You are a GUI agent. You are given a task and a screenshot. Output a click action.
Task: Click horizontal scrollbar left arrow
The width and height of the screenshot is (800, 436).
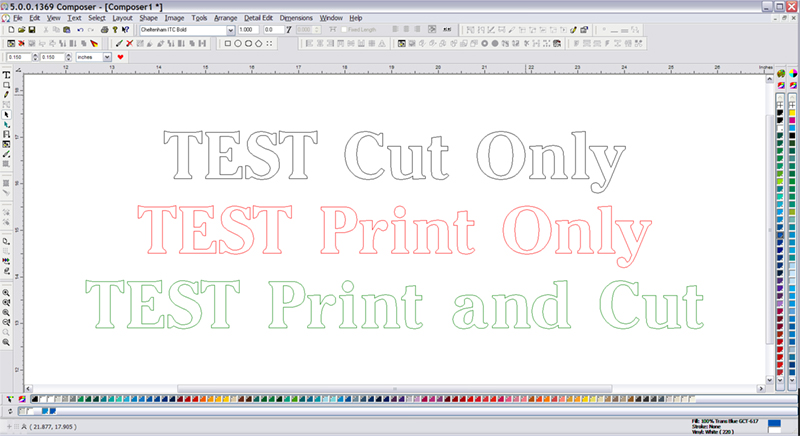click(x=29, y=389)
